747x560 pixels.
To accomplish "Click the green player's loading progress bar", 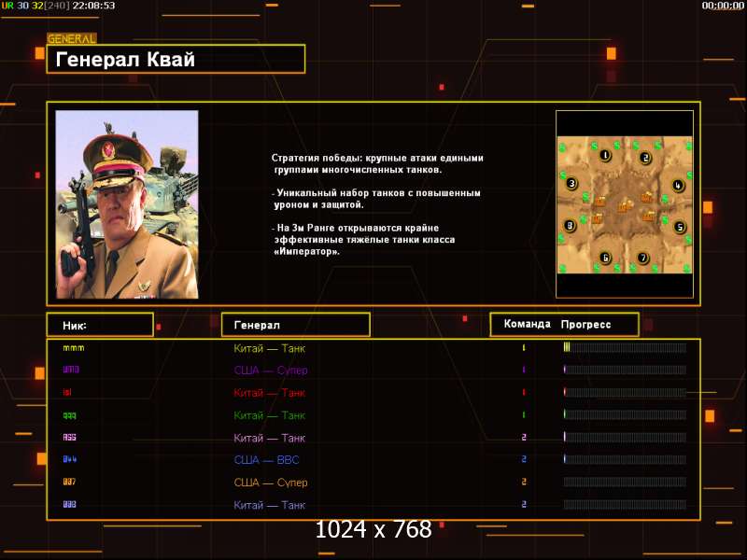I will [x=625, y=414].
